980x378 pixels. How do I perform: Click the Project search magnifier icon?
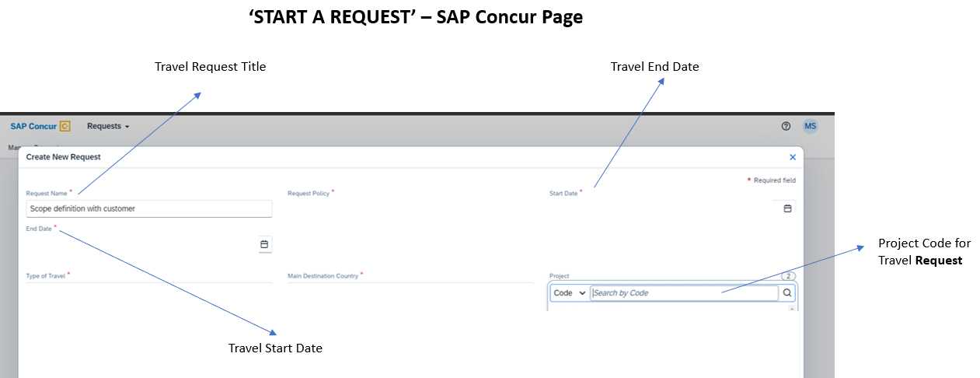click(787, 293)
